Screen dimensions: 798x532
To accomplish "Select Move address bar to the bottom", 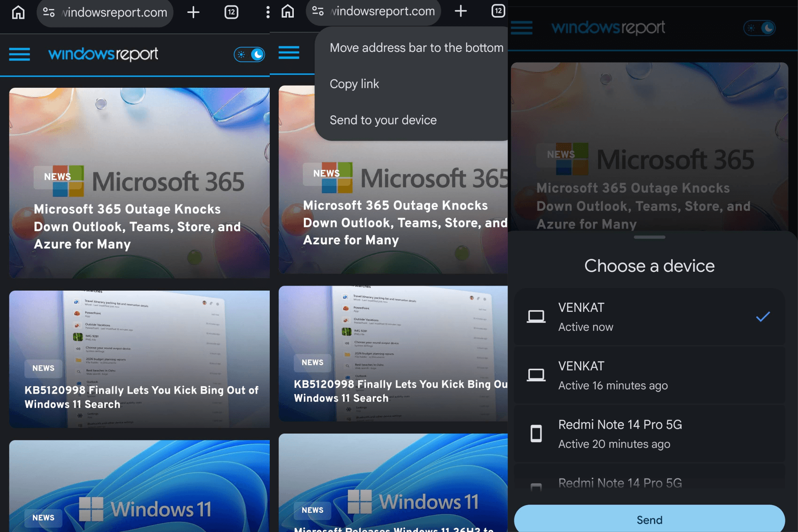I will [416, 48].
